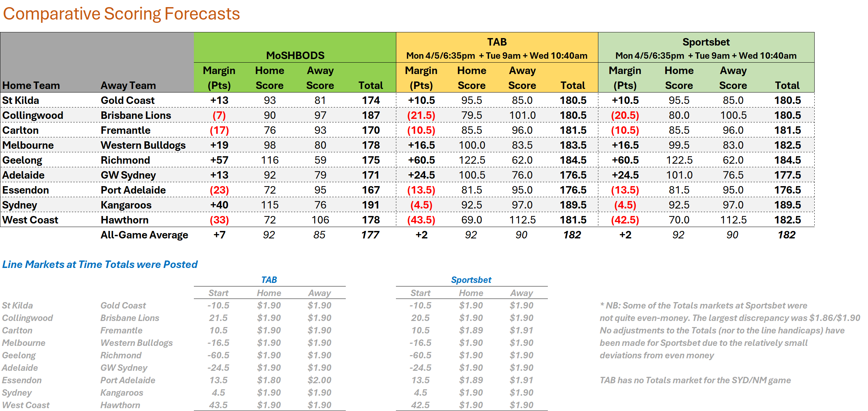Select MoSHBODS margin for Geelong, +57
The height and width of the screenshot is (411, 868).
219,160
